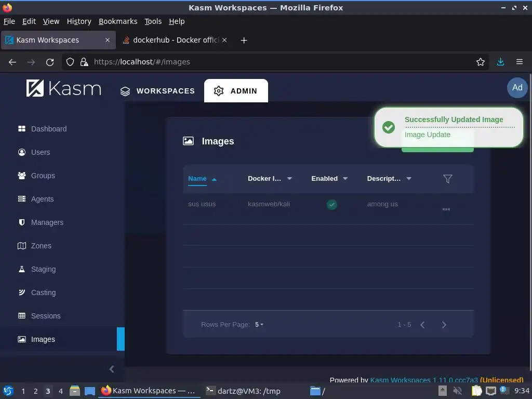
Task: Click the Kasm logo
Action: click(63, 88)
